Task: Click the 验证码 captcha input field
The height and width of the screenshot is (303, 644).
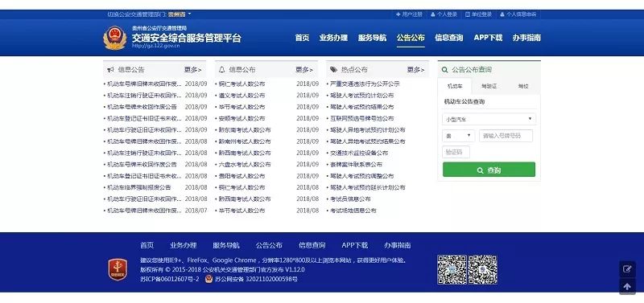Action: [x=456, y=152]
